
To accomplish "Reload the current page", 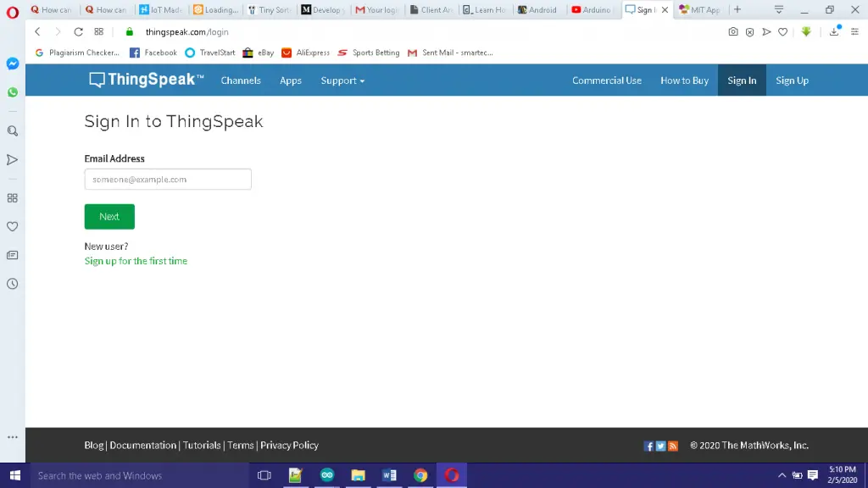I will [79, 32].
